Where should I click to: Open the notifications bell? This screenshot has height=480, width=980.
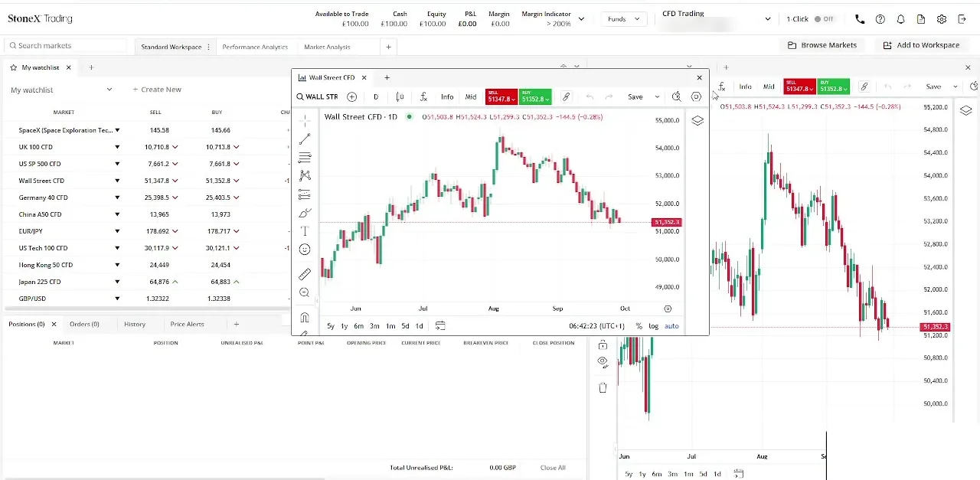901,19
